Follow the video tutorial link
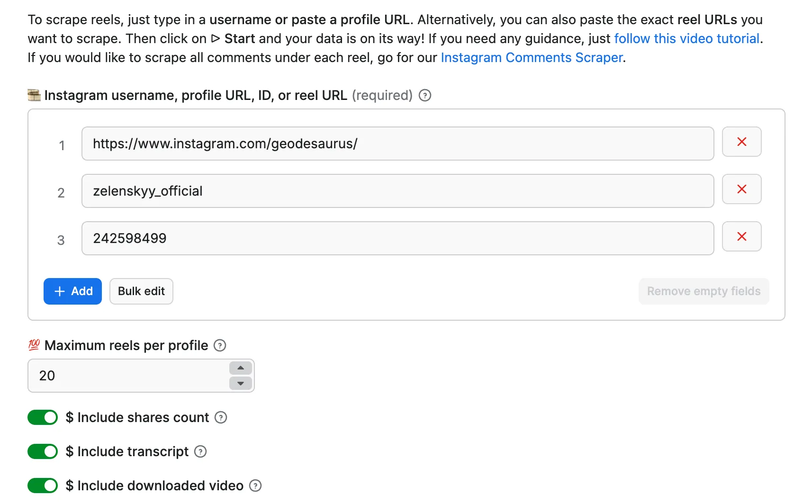The image size is (812, 504). pyautogui.click(x=686, y=38)
